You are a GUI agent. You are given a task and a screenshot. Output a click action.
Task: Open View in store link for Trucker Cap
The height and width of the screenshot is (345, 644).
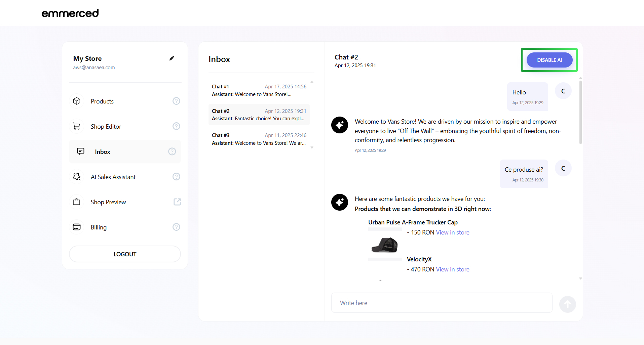[452, 232]
